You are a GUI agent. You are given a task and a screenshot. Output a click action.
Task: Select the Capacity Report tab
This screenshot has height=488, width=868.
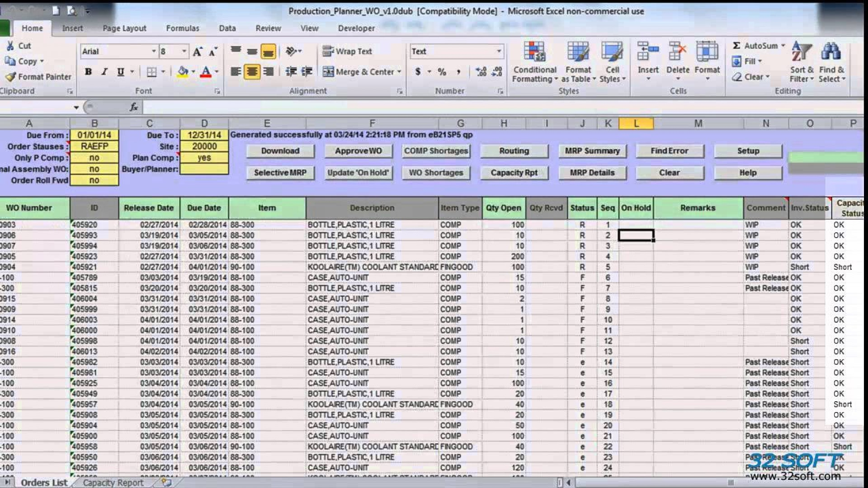114,483
